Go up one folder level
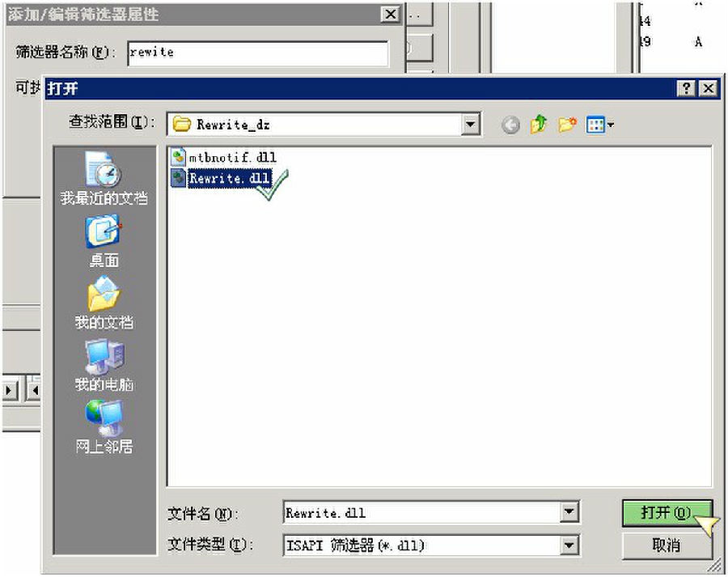The width and height of the screenshot is (728, 577). click(539, 125)
